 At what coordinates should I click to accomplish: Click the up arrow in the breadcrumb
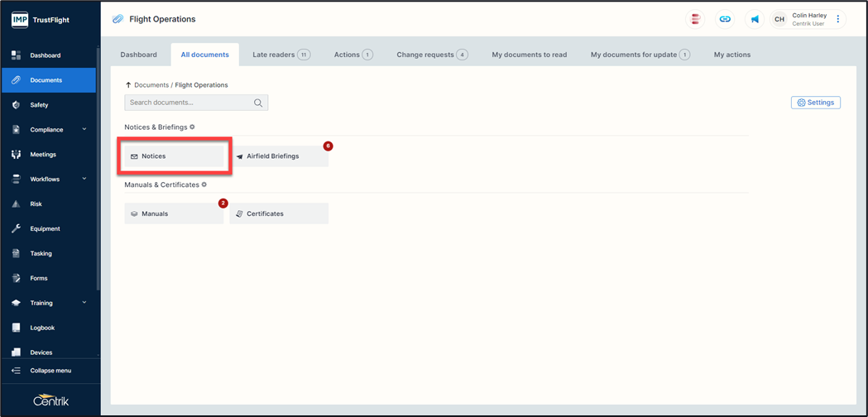[128, 84]
